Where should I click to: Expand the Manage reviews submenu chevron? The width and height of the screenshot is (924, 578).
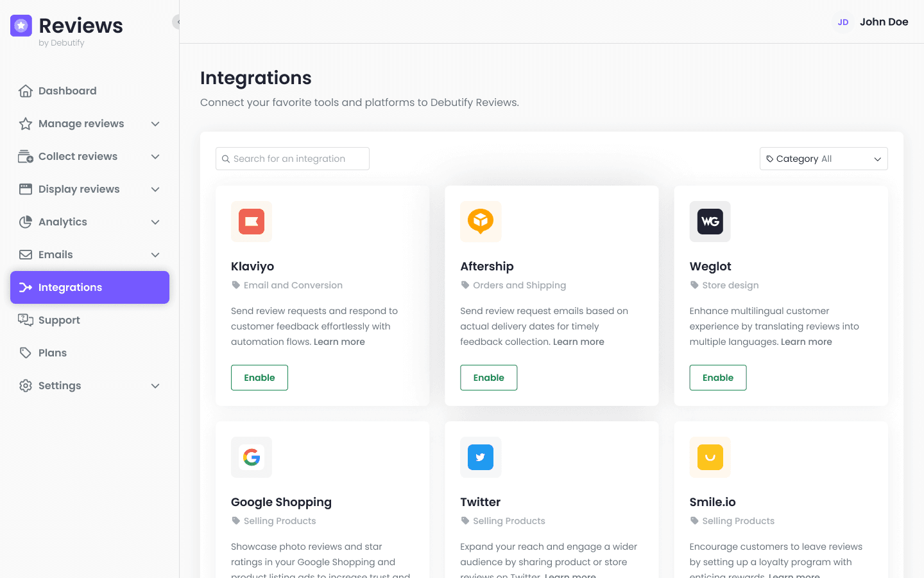[155, 124]
